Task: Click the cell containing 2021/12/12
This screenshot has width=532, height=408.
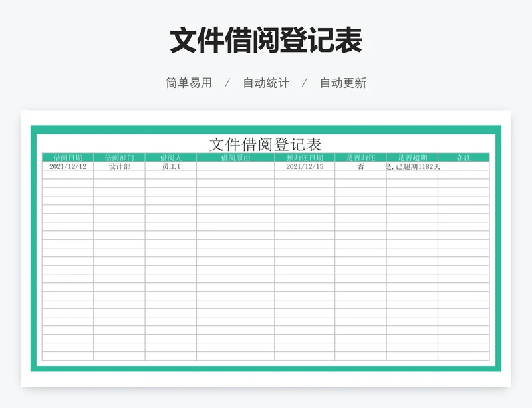Action: 68,166
